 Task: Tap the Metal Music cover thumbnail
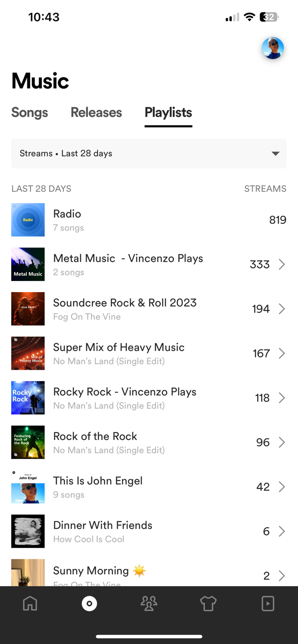[28, 264]
